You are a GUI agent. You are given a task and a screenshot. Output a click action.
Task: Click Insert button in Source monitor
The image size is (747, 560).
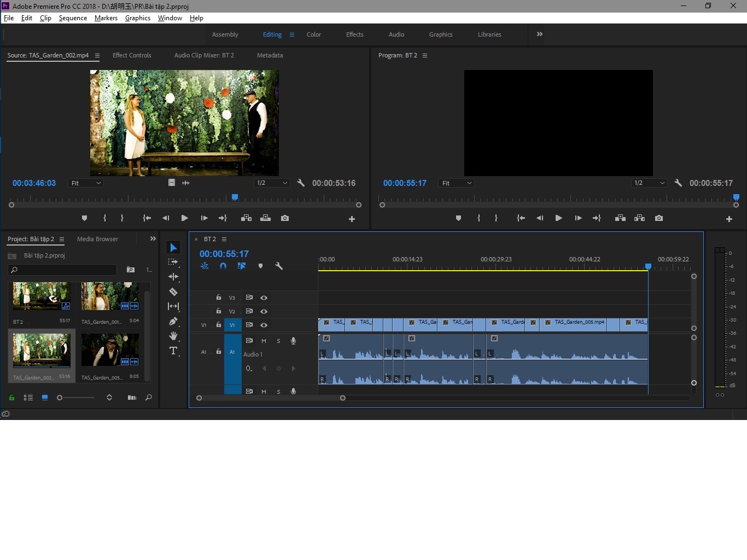click(247, 218)
